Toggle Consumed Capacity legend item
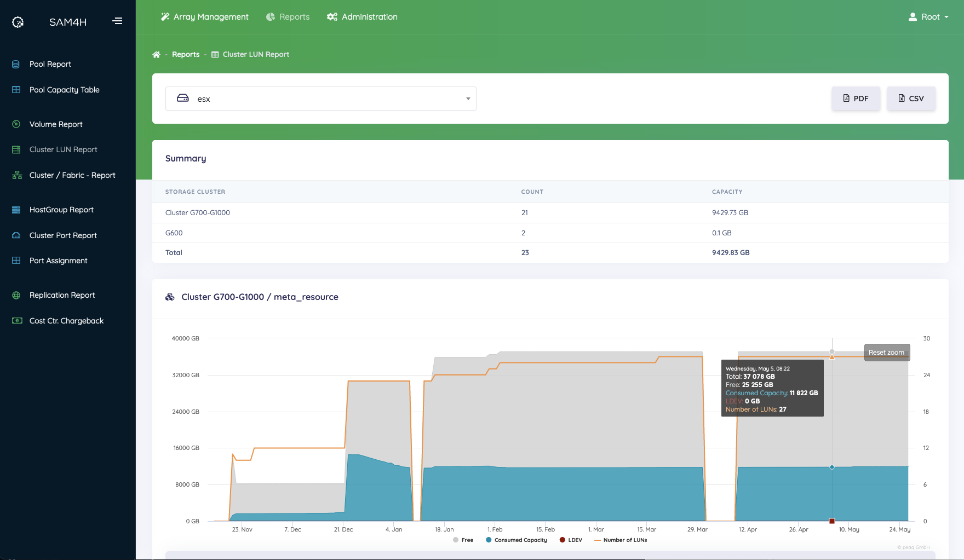Viewport: 964px width, 560px height. point(516,540)
